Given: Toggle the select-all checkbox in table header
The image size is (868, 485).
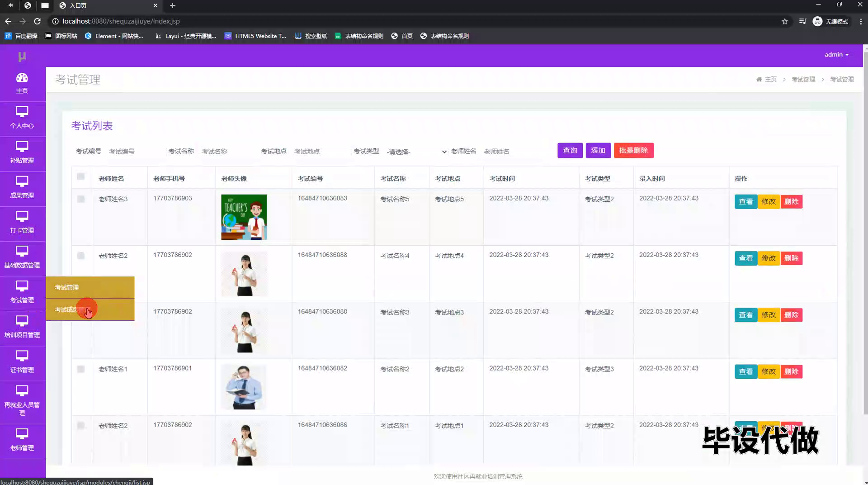Looking at the screenshot, I should [x=81, y=176].
